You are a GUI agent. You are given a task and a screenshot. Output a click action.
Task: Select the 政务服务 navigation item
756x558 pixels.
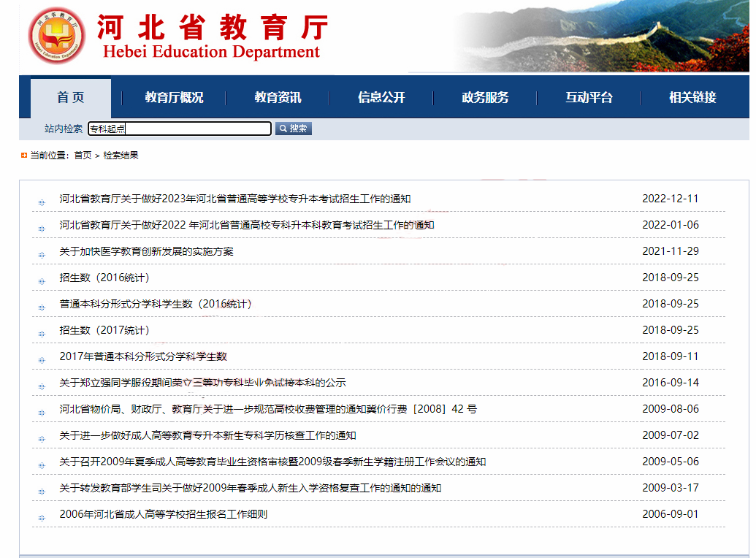tap(484, 96)
